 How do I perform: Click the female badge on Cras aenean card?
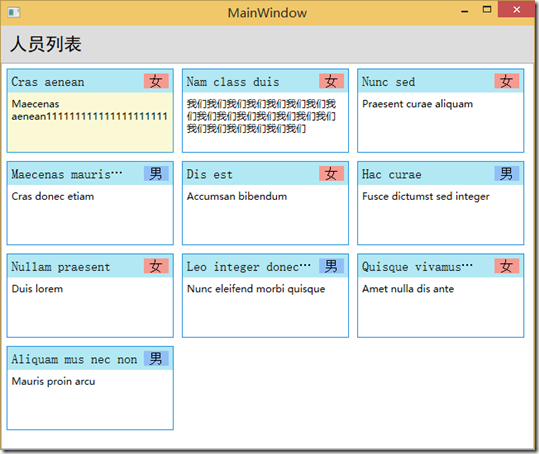[x=156, y=81]
